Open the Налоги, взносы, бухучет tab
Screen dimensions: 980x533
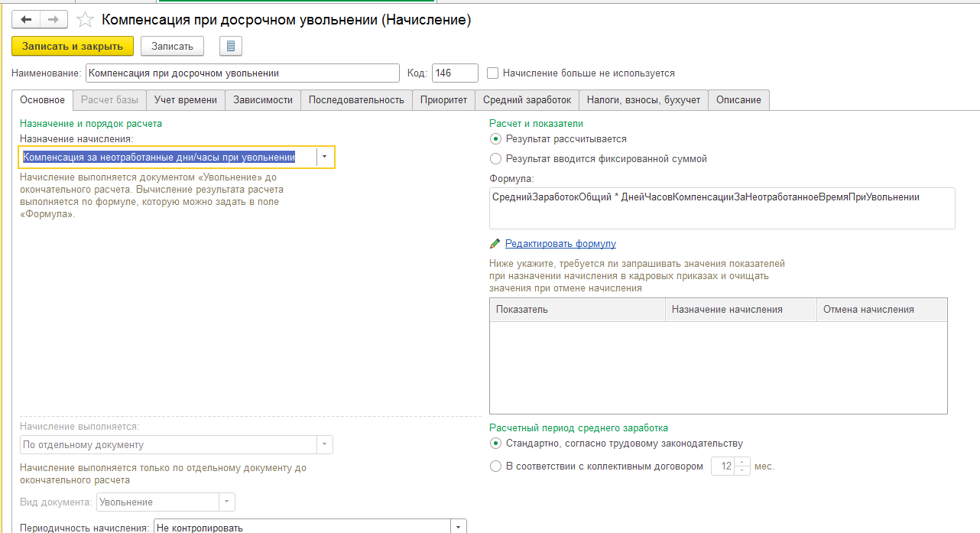[x=643, y=100]
